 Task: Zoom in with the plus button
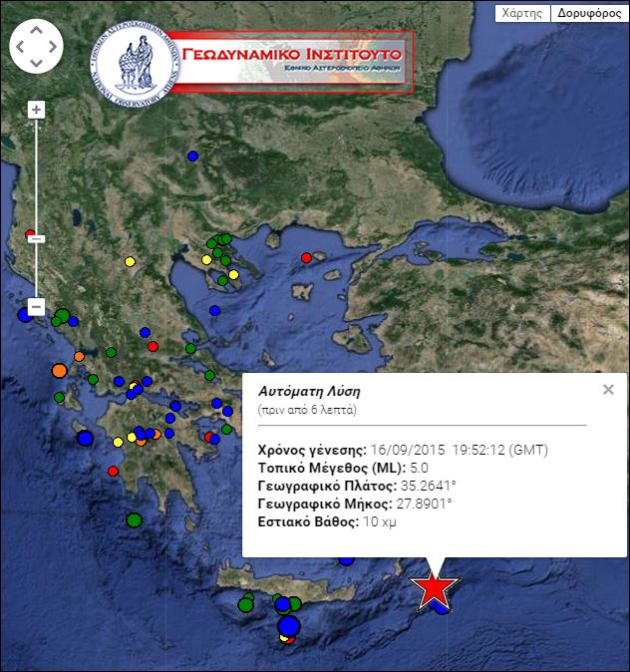tap(37, 110)
